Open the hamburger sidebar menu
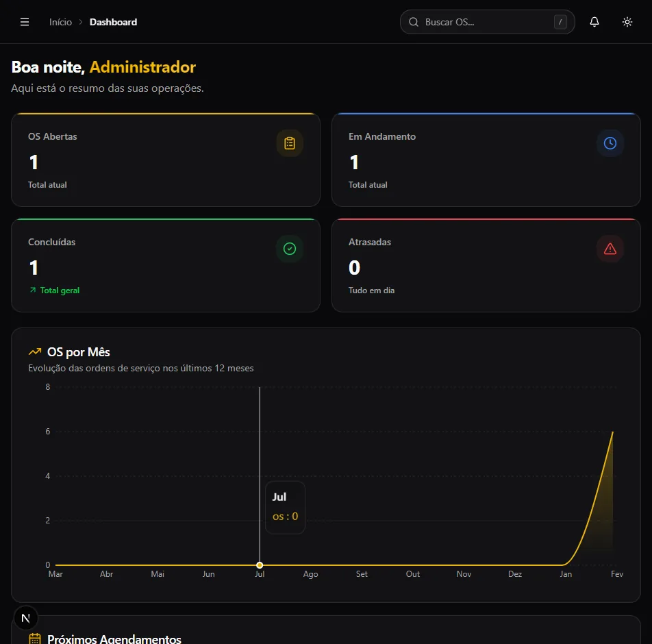Image resolution: width=652 pixels, height=644 pixels. [25, 22]
